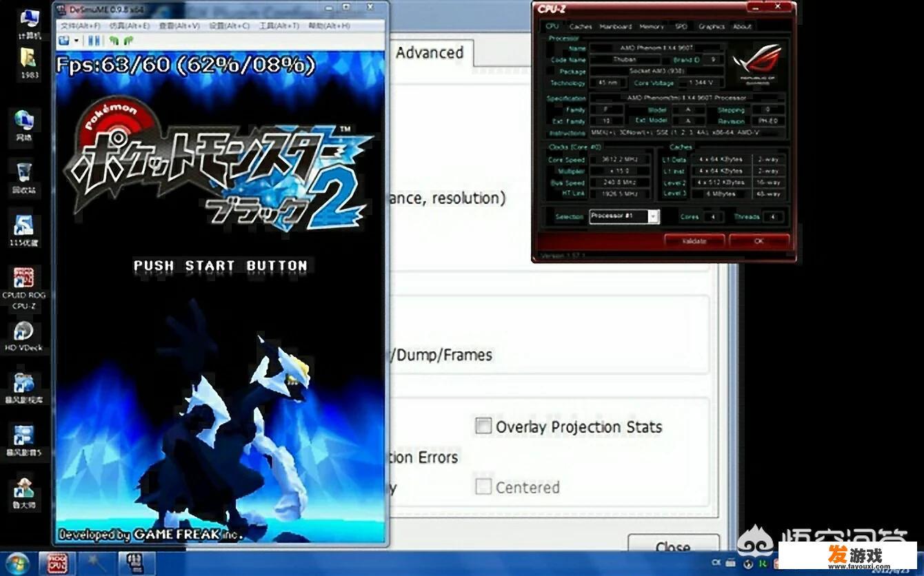The height and width of the screenshot is (576, 924).
Task: Open the 仿真(Alt+E) menu in DeSmuME
Action: (130, 26)
